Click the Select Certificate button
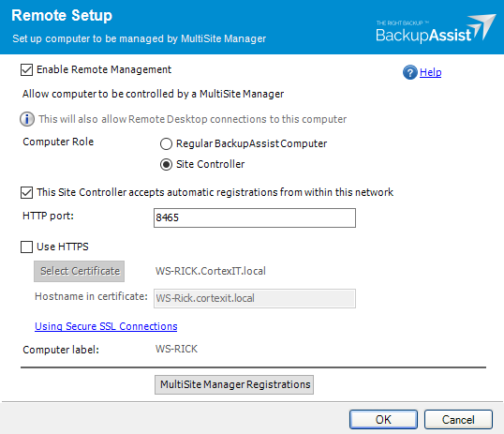Viewport: 504px width, 434px height. point(79,271)
